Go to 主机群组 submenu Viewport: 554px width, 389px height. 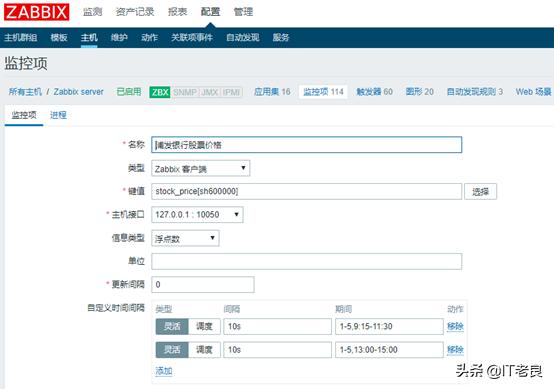(21, 37)
